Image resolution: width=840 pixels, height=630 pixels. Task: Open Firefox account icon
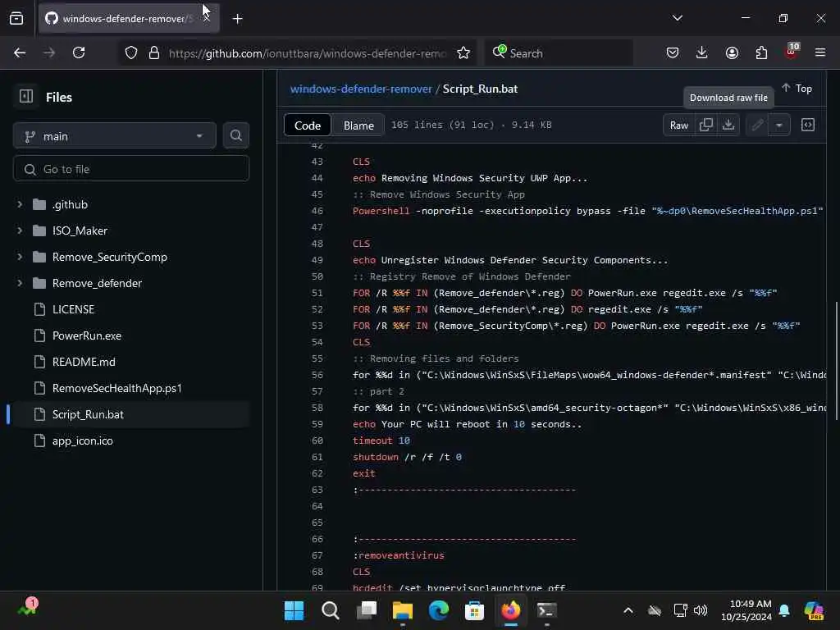(732, 52)
